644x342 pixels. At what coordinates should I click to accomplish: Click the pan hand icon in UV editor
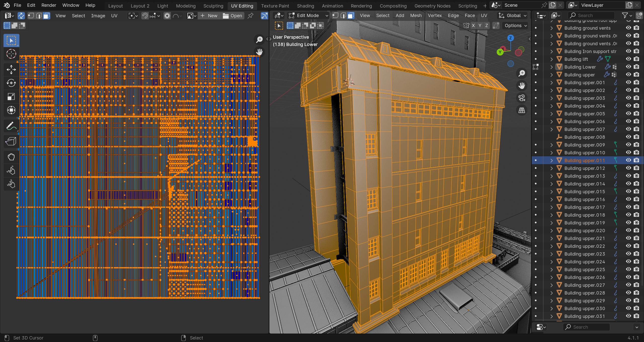[x=259, y=52]
